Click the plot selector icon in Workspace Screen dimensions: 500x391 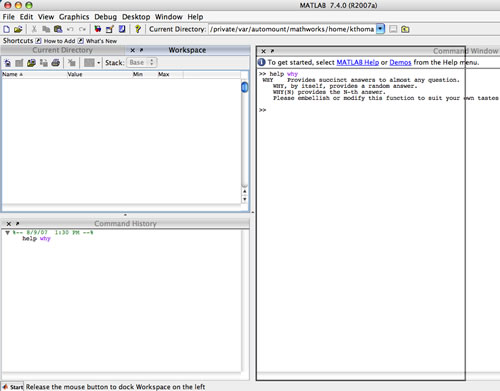89,63
